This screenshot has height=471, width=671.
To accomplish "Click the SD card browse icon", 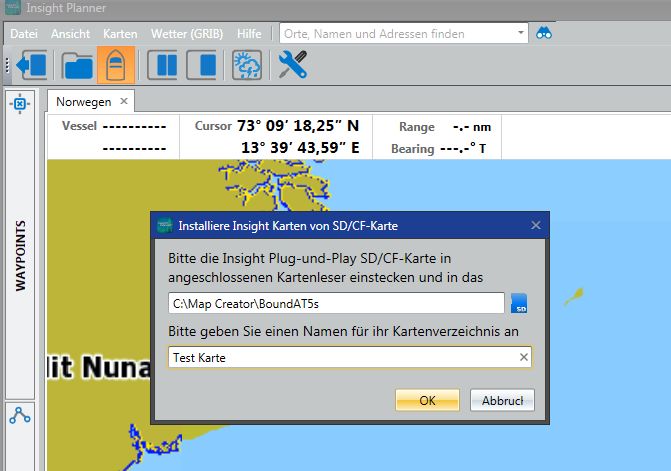I will (x=519, y=303).
